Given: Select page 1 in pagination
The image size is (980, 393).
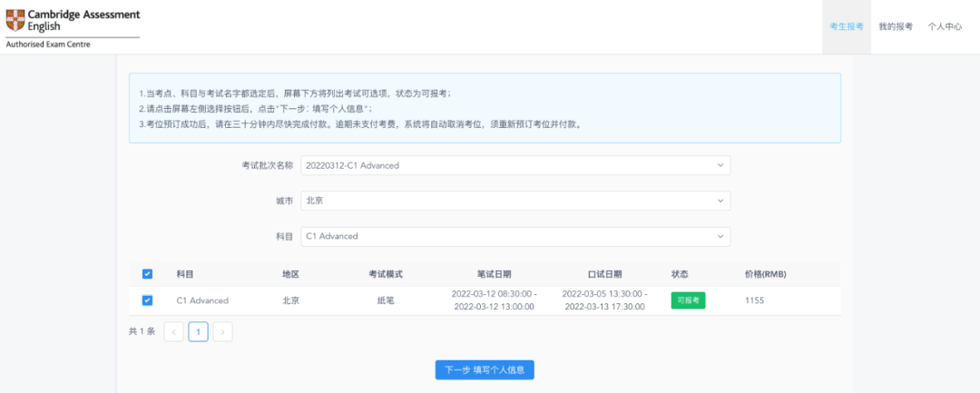Looking at the screenshot, I should point(198,332).
